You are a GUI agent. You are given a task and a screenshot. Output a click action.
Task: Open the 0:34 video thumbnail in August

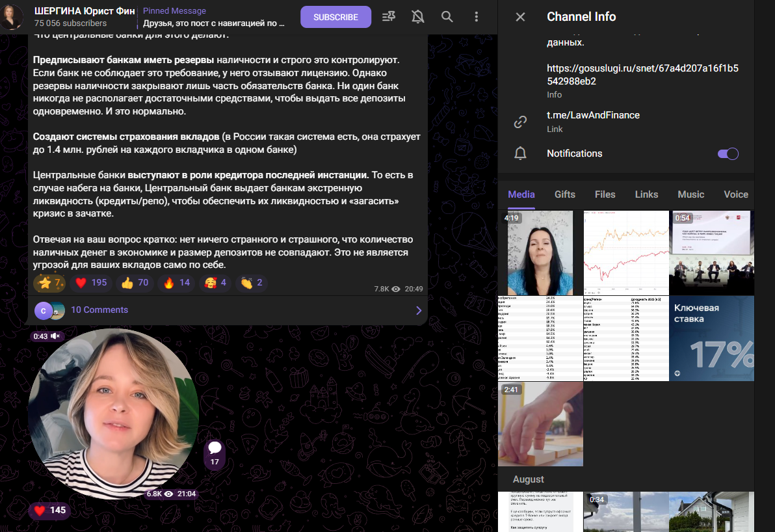click(625, 512)
